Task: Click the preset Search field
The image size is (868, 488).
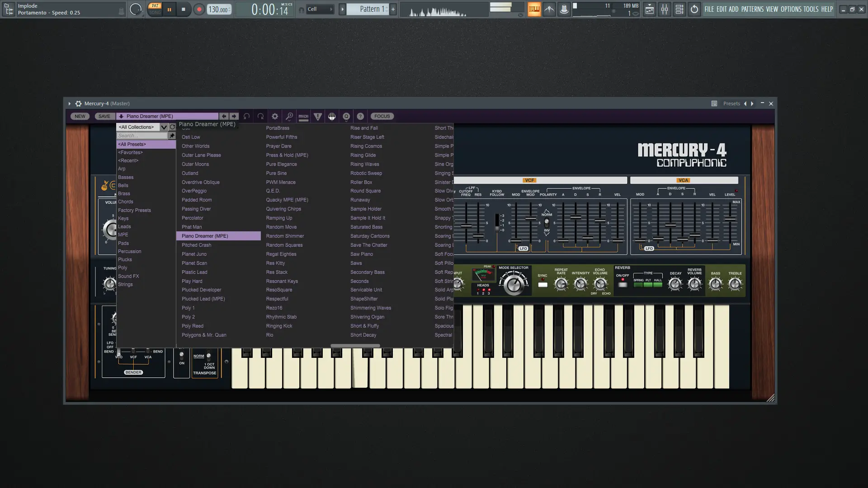Action: [x=142, y=136]
